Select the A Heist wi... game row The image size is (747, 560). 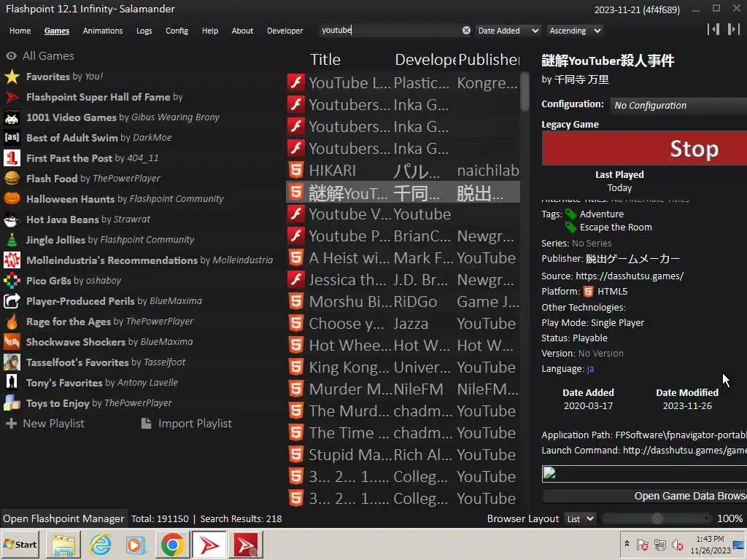click(403, 257)
